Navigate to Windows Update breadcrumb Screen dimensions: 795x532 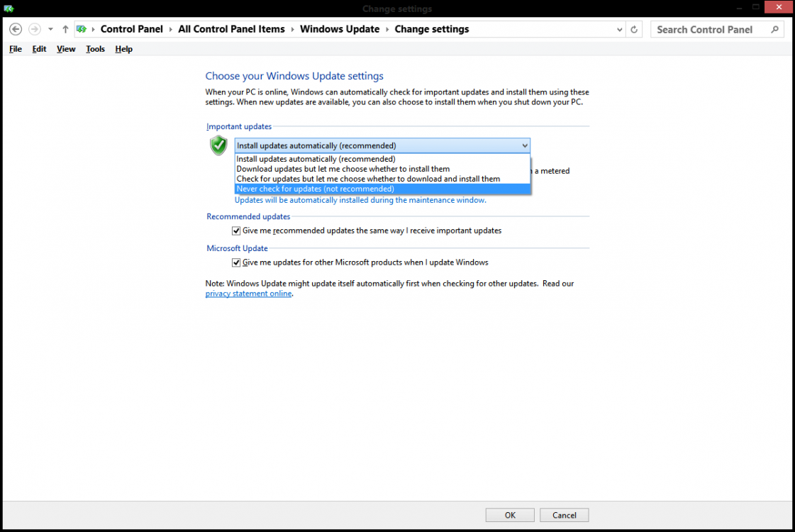click(x=340, y=29)
